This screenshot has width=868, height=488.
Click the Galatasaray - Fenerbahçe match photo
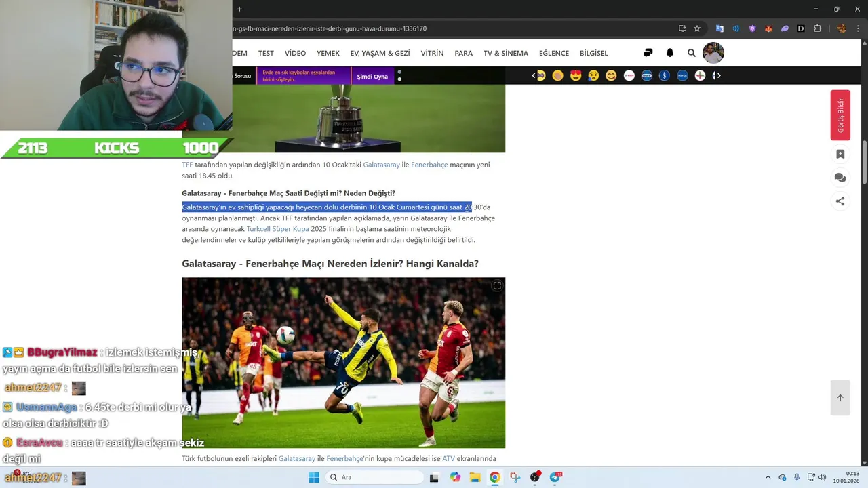click(343, 363)
